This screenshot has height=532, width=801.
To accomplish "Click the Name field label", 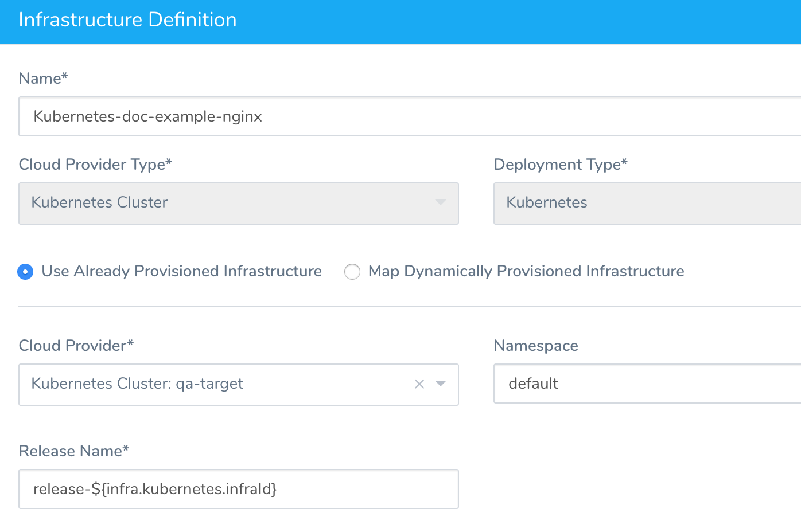I will point(44,79).
